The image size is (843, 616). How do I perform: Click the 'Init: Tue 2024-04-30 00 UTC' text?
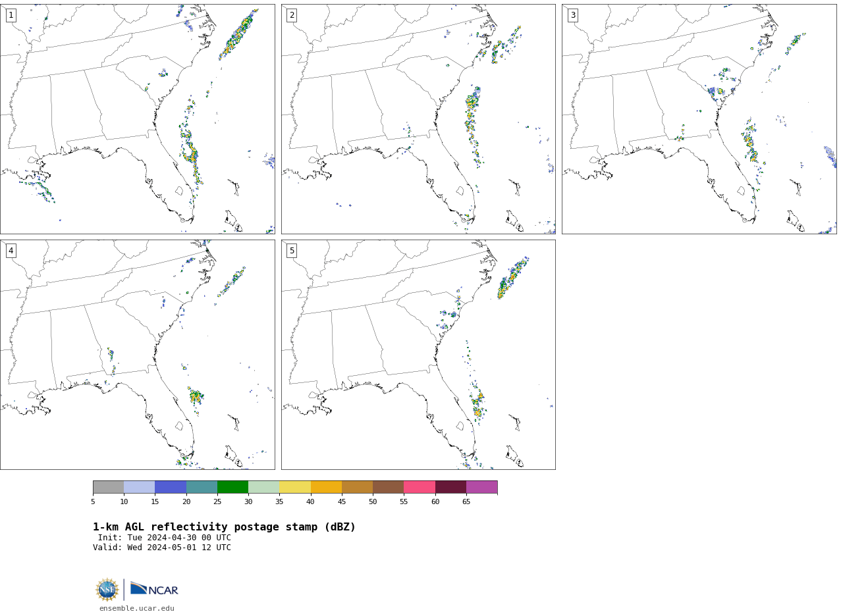point(165,538)
